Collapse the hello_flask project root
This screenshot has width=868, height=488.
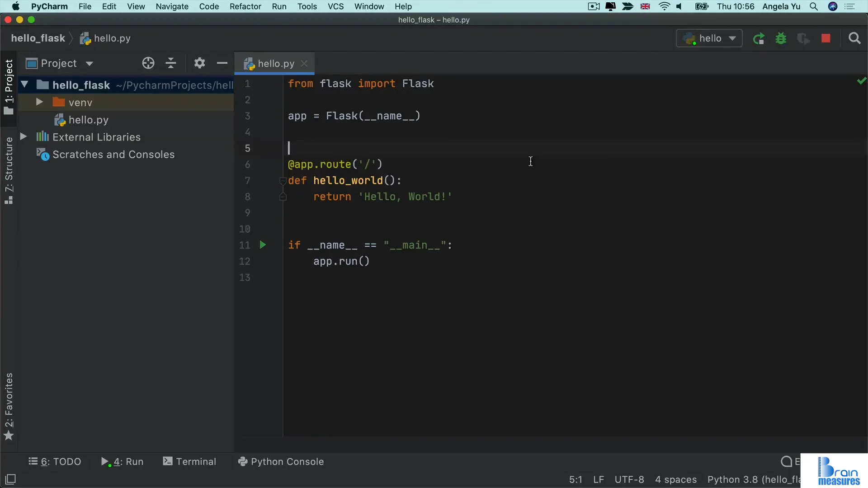coord(25,84)
